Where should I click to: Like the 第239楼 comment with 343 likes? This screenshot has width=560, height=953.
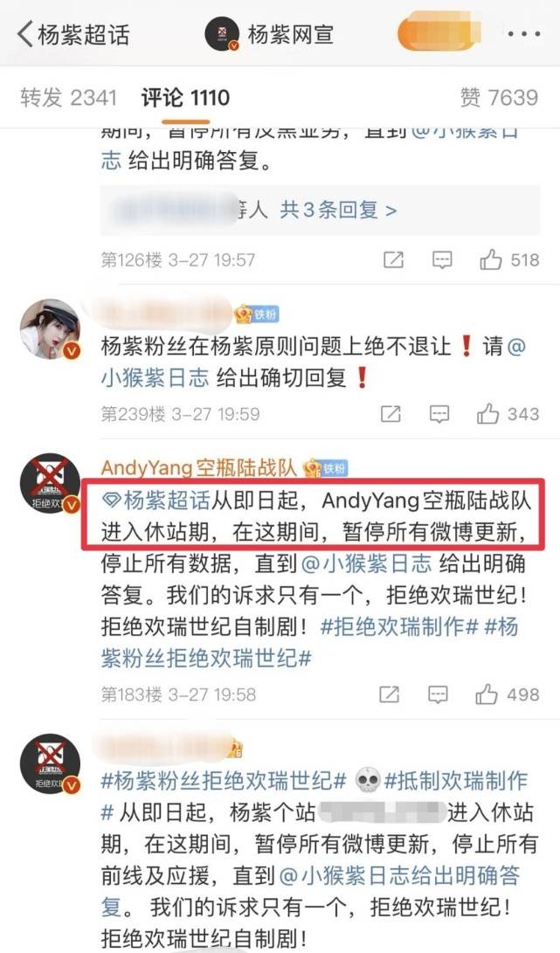(508, 414)
